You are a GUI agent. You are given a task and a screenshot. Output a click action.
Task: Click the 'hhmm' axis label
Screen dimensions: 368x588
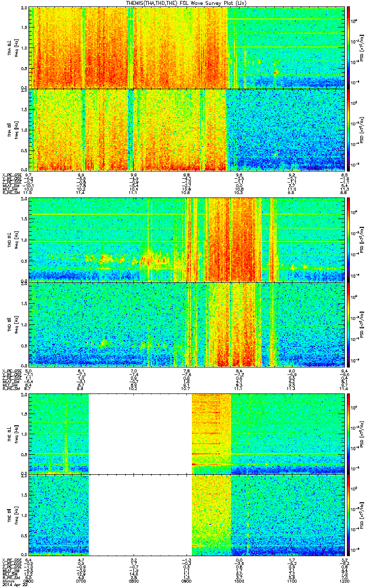(x=7, y=580)
